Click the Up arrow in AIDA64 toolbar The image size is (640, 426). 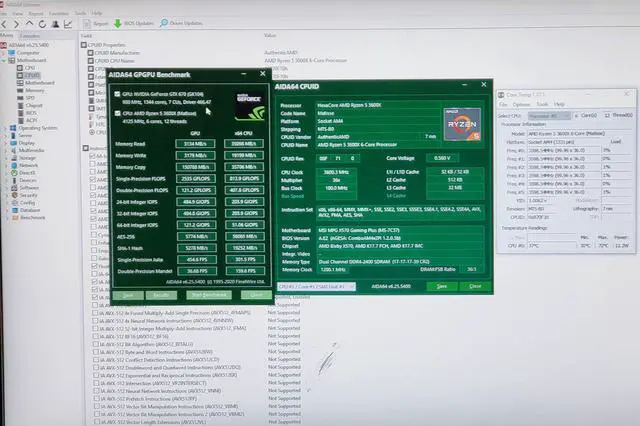[29, 24]
